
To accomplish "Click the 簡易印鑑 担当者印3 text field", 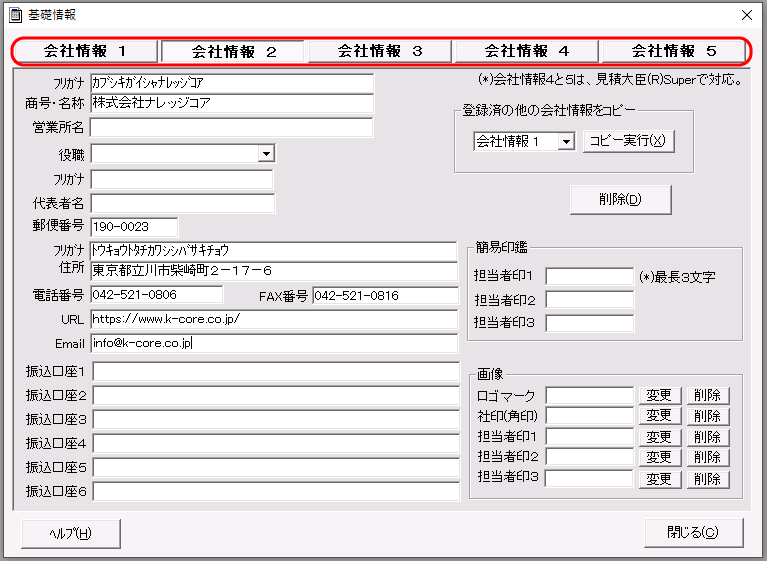I will 589,323.
